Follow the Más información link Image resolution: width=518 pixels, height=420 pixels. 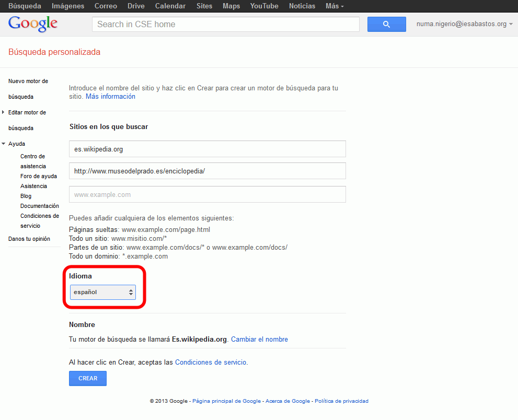(110, 97)
